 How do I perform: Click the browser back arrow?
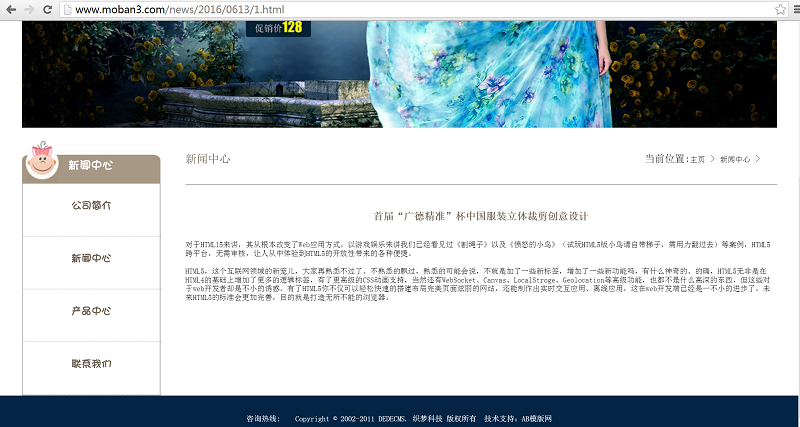pyautogui.click(x=10, y=9)
